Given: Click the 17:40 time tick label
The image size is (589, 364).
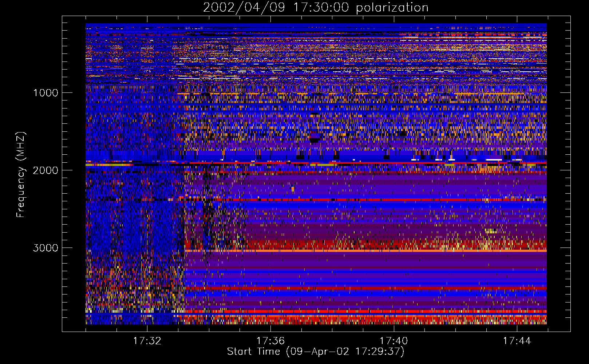Looking at the screenshot, I should (394, 341).
